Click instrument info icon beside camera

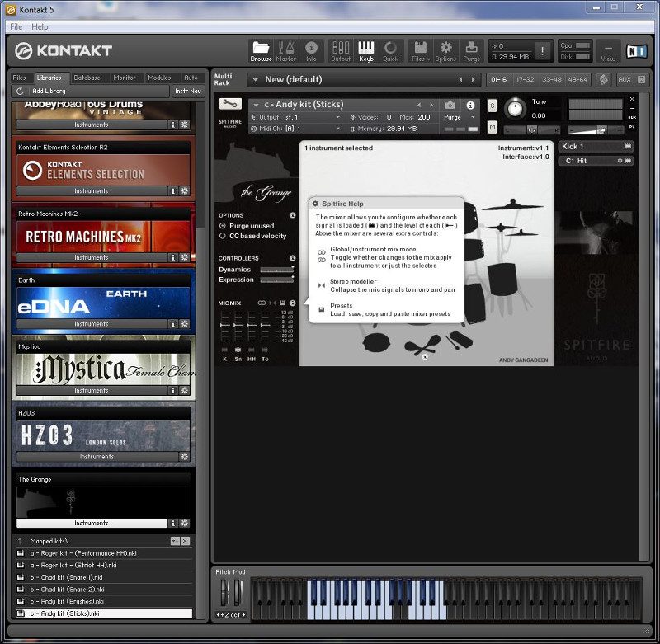tap(470, 105)
